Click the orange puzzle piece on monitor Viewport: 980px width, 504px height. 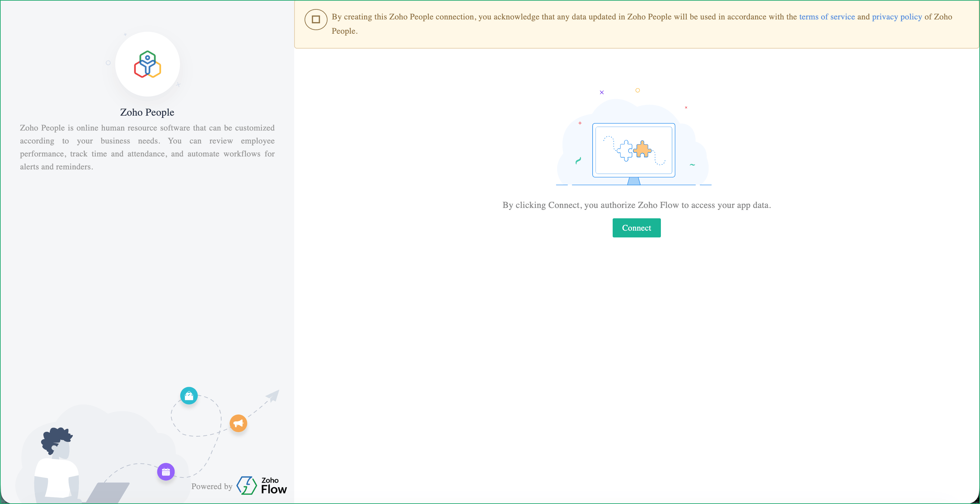642,149
